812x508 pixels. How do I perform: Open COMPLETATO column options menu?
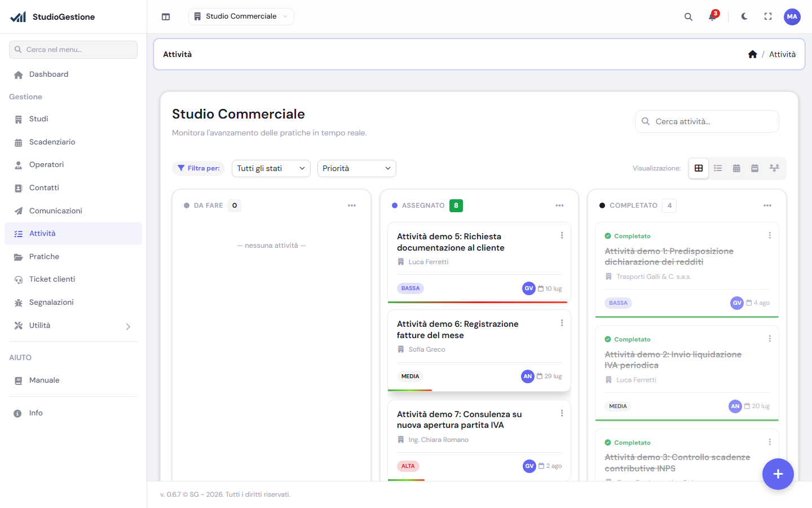point(767,205)
